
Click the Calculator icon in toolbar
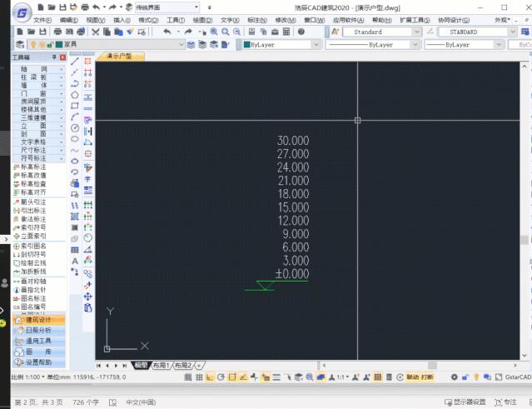click(x=286, y=32)
